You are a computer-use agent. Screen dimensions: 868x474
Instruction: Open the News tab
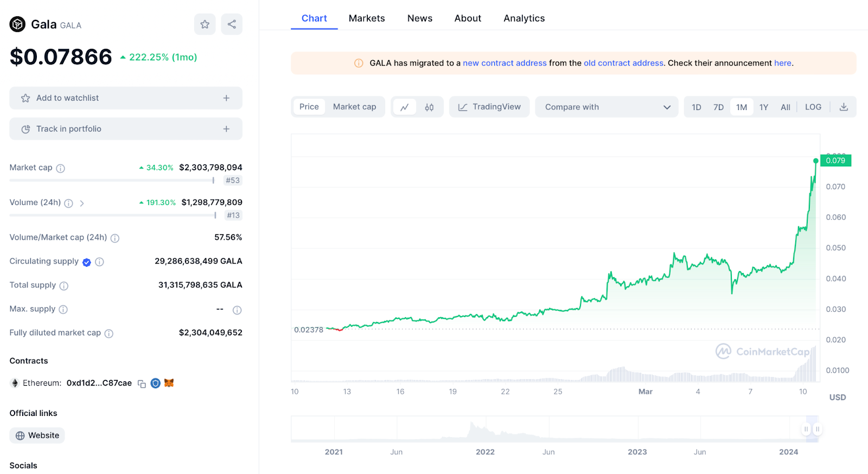click(420, 18)
